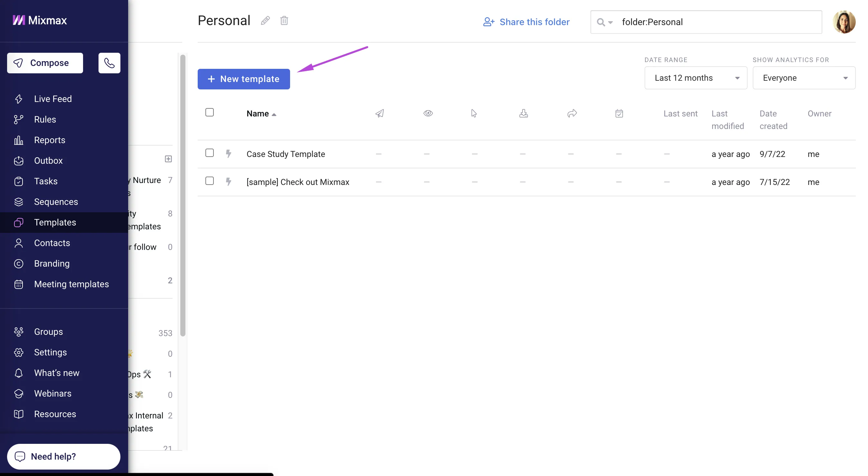Viewport: 868px width, 476px height.
Task: Click the sent column paper-plane icon
Action: coord(379,114)
